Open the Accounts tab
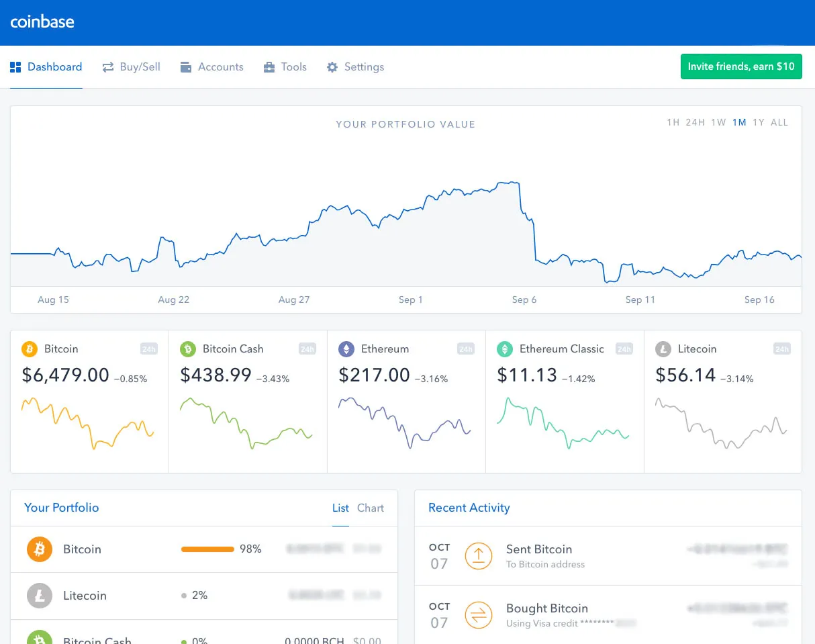This screenshot has width=815, height=644. click(212, 67)
